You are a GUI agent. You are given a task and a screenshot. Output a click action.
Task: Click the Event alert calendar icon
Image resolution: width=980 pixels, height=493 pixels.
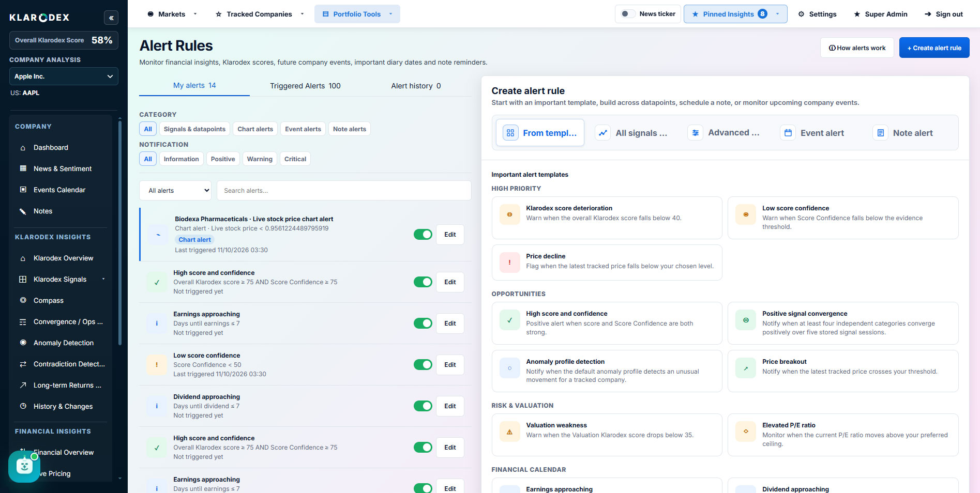(x=788, y=133)
